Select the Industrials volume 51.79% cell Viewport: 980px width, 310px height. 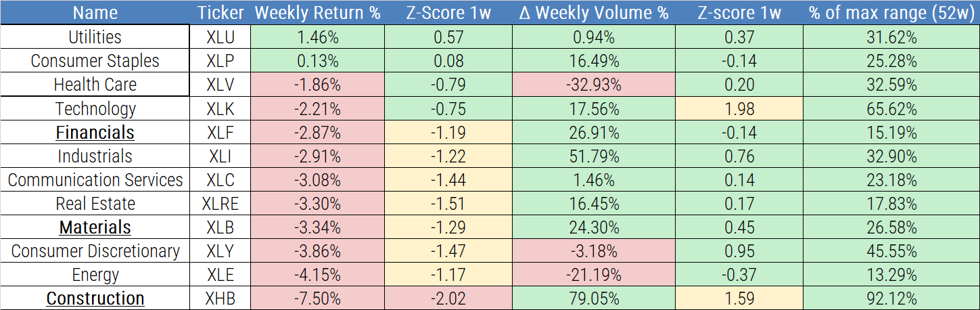[x=593, y=156]
